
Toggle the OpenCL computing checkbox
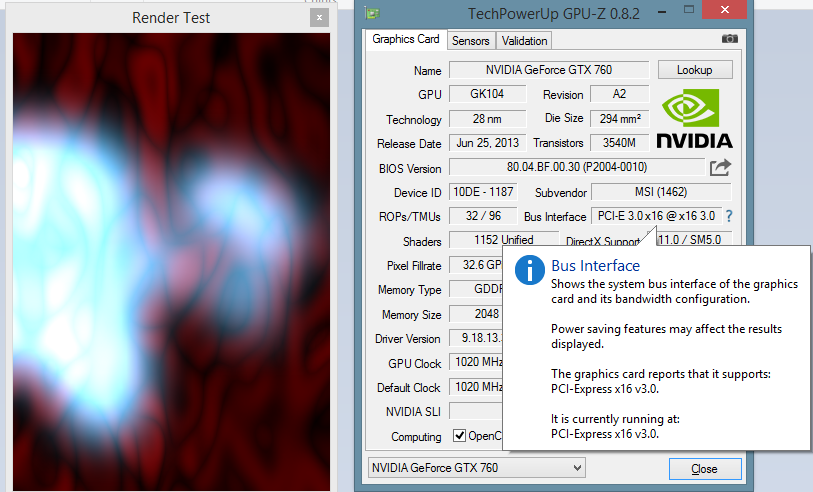click(459, 435)
